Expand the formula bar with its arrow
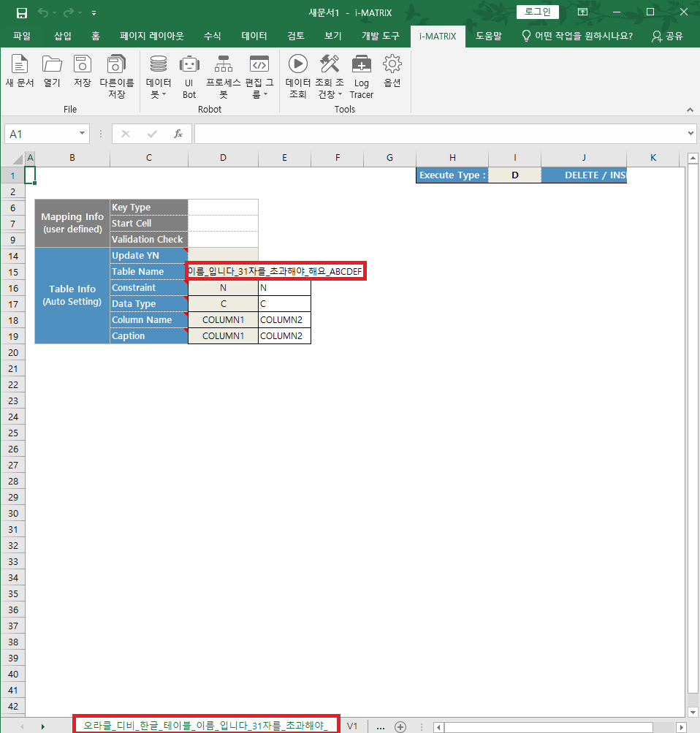Screen dimensions: 700x733 (691, 134)
